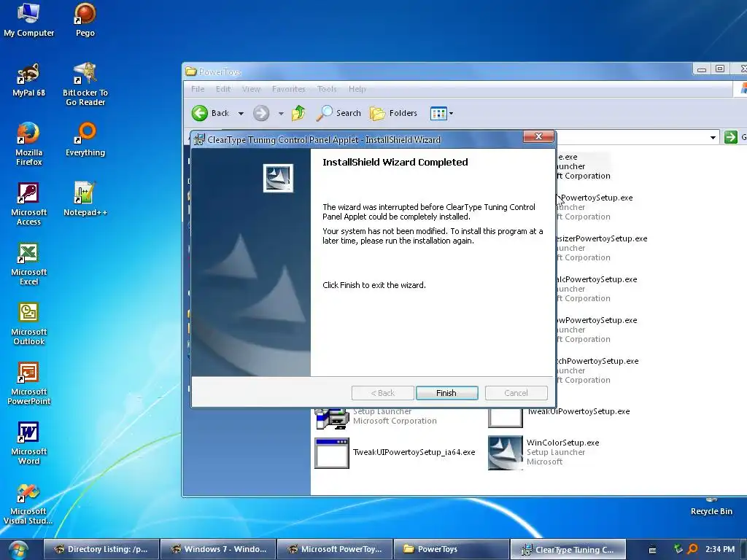Open the My Computer desktop icon
Image resolution: width=747 pixels, height=560 pixels.
click(x=28, y=20)
